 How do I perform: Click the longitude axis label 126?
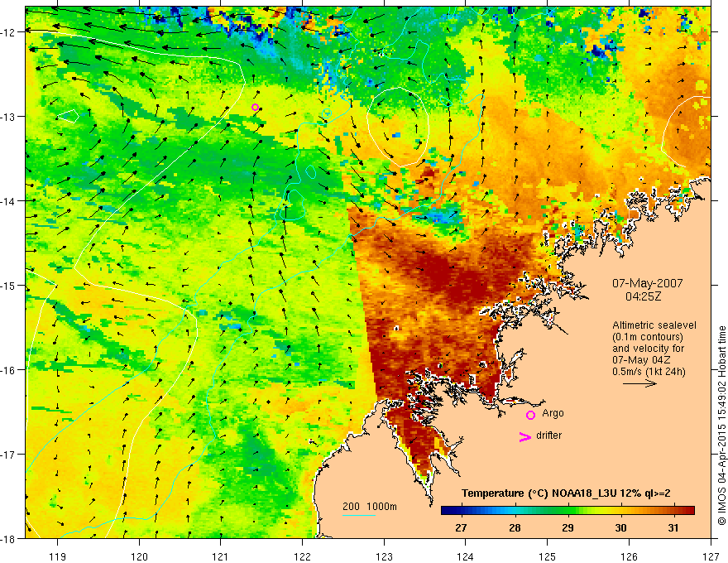(629, 556)
